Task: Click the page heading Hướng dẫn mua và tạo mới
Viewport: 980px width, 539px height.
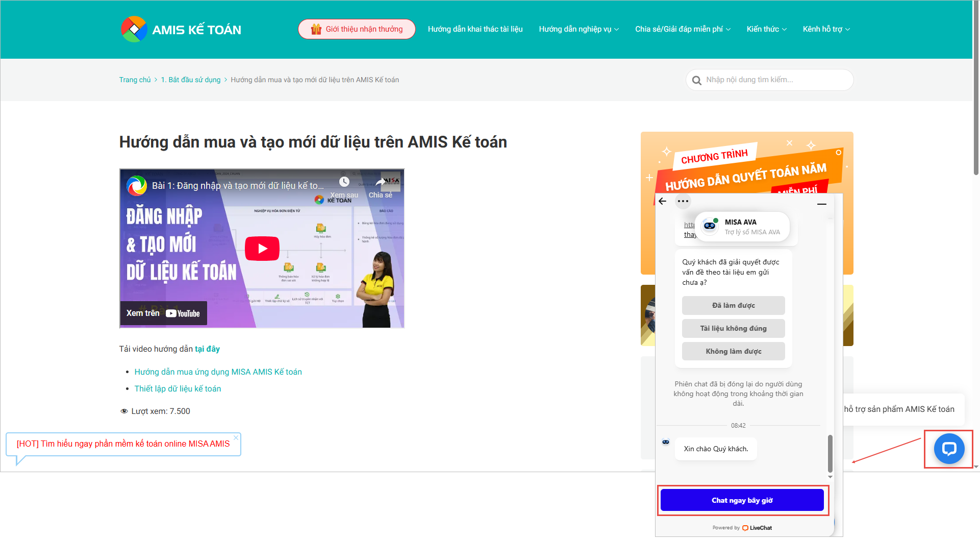Action: pyautogui.click(x=313, y=142)
